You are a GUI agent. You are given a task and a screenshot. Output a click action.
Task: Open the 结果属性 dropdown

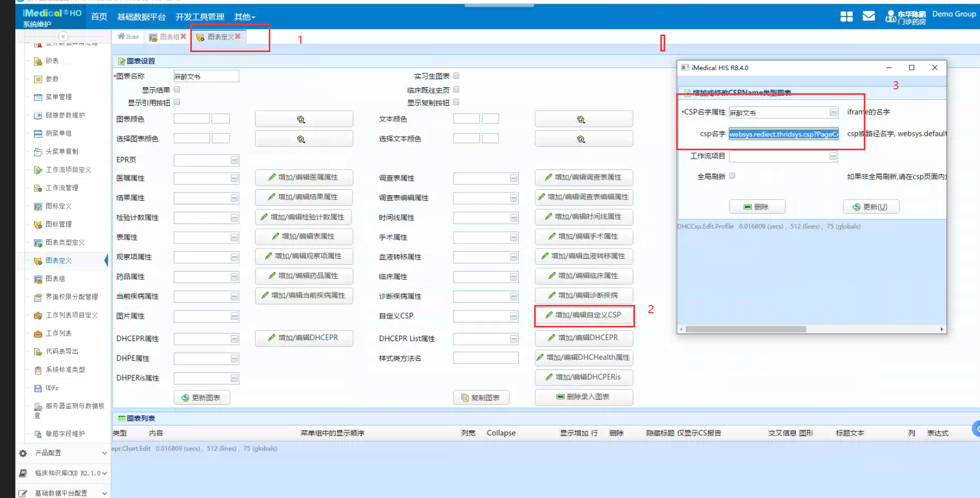[234, 198]
